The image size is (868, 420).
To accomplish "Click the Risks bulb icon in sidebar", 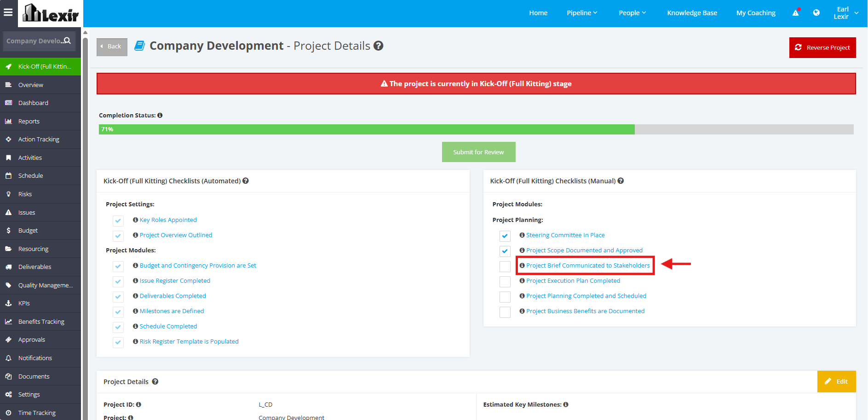I will coord(8,194).
